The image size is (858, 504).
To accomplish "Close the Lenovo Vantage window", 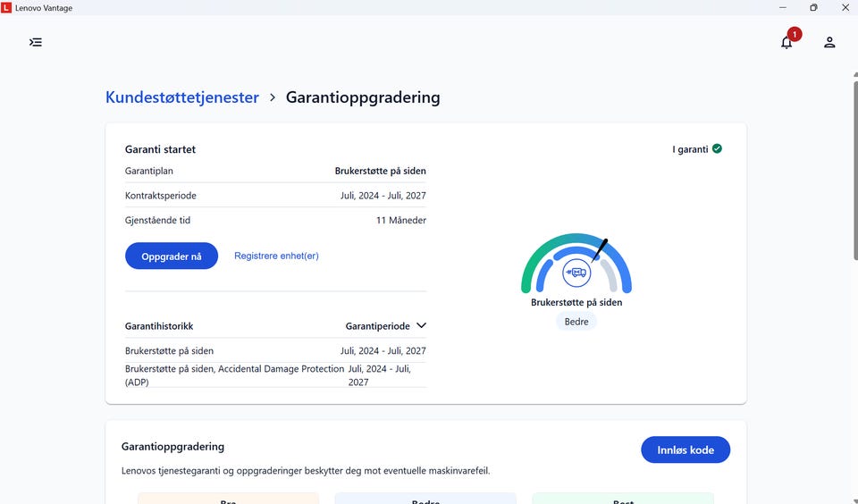I will click(x=845, y=8).
